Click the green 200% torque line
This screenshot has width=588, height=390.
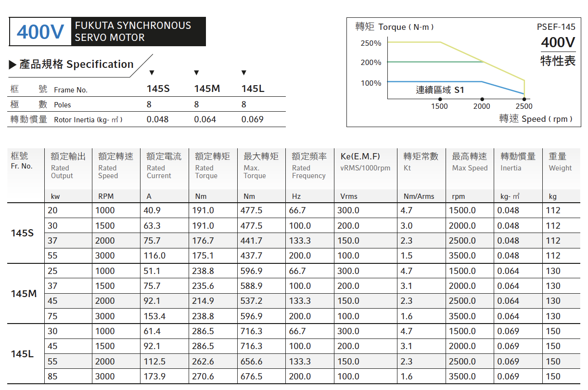click(x=435, y=62)
